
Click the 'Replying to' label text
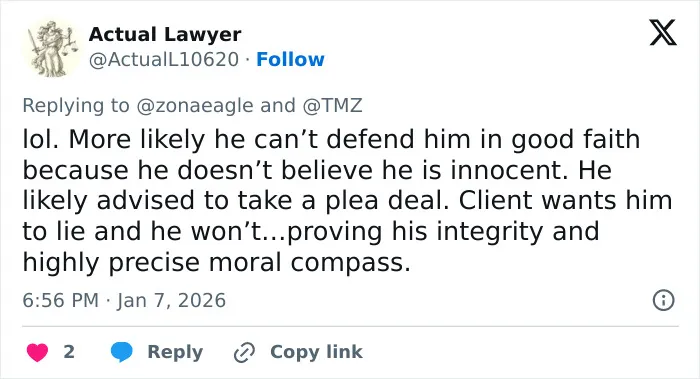click(x=76, y=106)
